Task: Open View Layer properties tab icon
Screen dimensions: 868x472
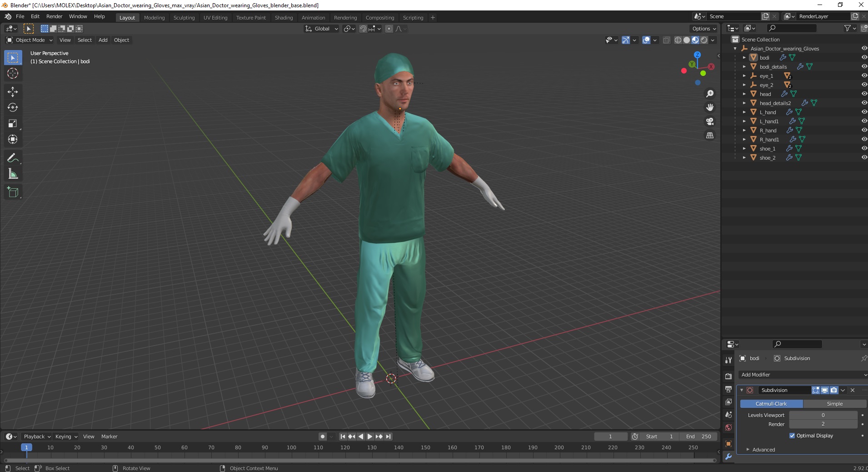Action: tap(728, 402)
